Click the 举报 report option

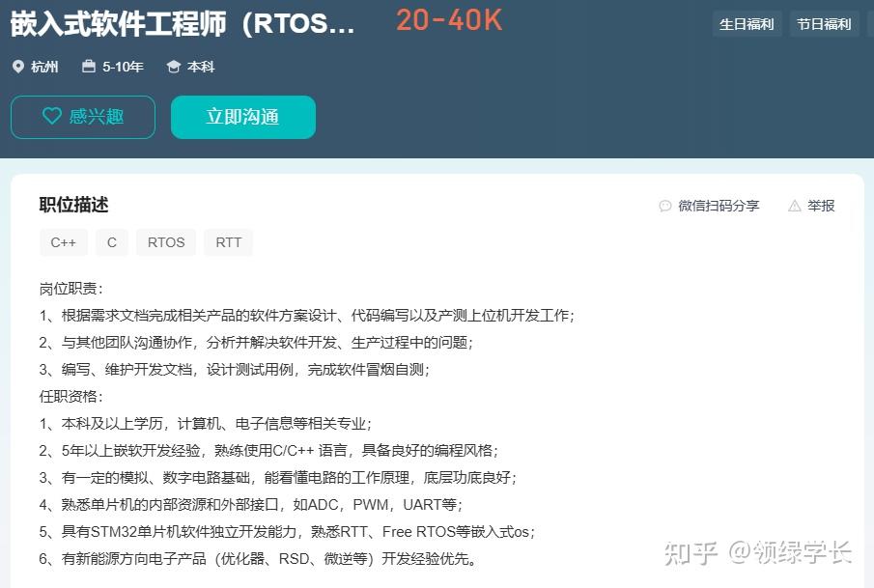pyautogui.click(x=819, y=206)
